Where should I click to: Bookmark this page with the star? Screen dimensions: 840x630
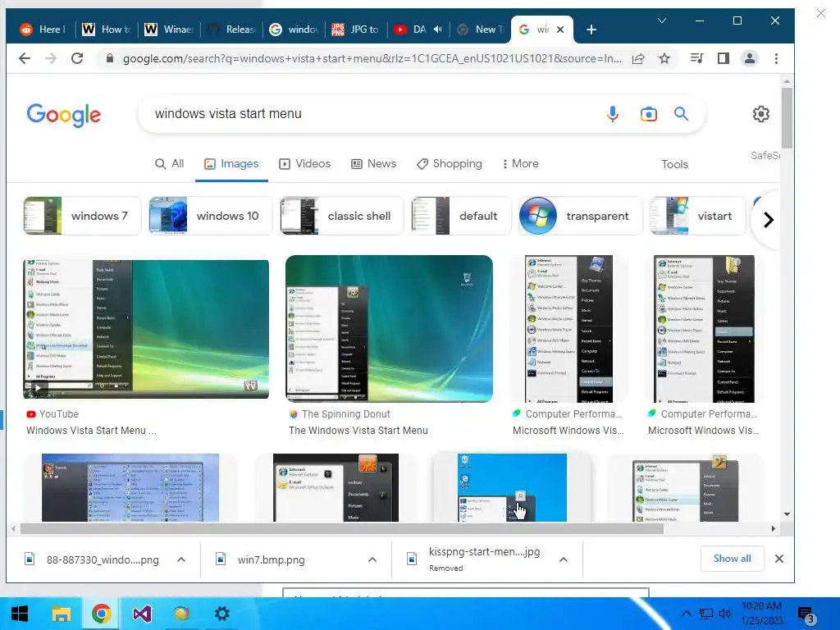(x=664, y=58)
